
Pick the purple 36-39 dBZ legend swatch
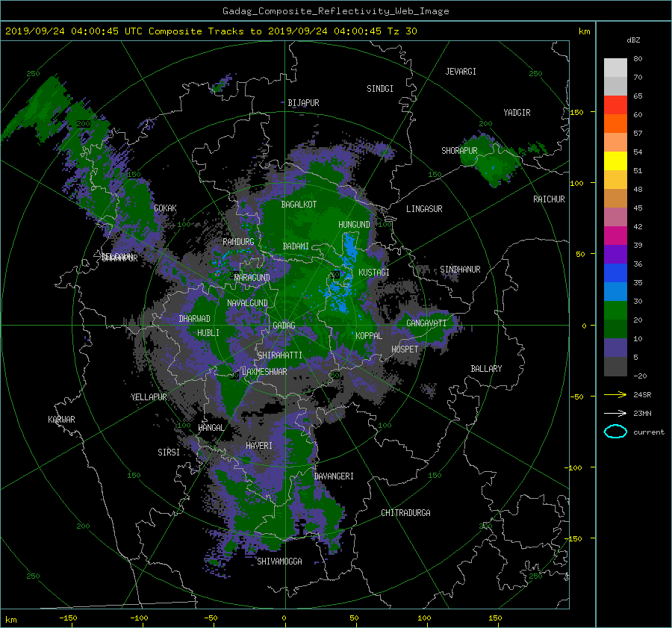coord(615,254)
